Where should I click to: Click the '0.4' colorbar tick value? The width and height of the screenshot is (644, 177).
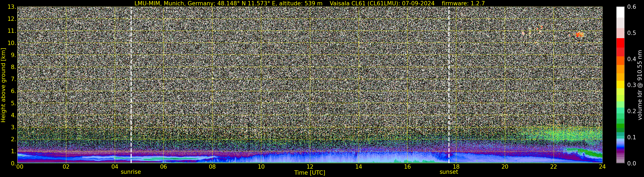point(632,59)
